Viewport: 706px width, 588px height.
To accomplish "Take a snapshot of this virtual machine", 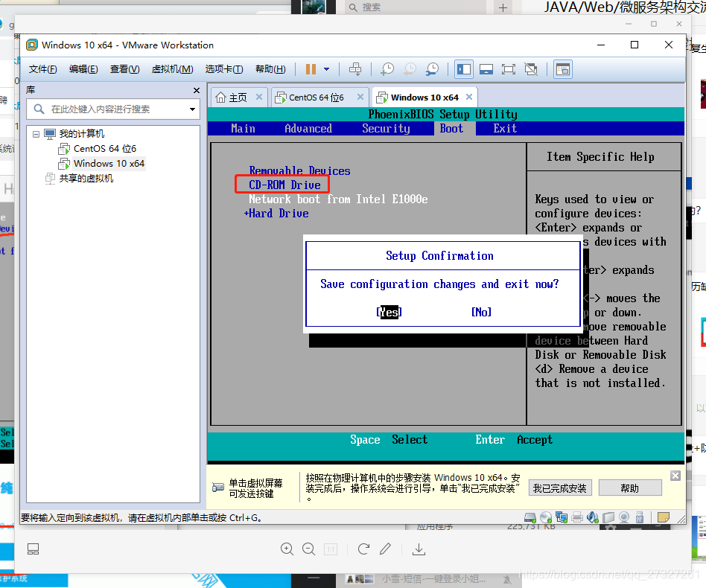I will click(x=387, y=69).
